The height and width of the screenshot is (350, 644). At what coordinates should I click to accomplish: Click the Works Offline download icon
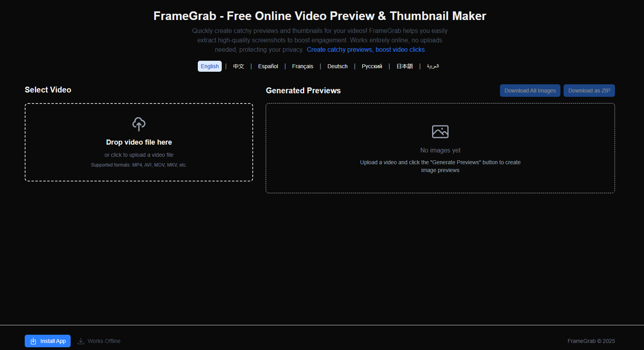click(81, 341)
